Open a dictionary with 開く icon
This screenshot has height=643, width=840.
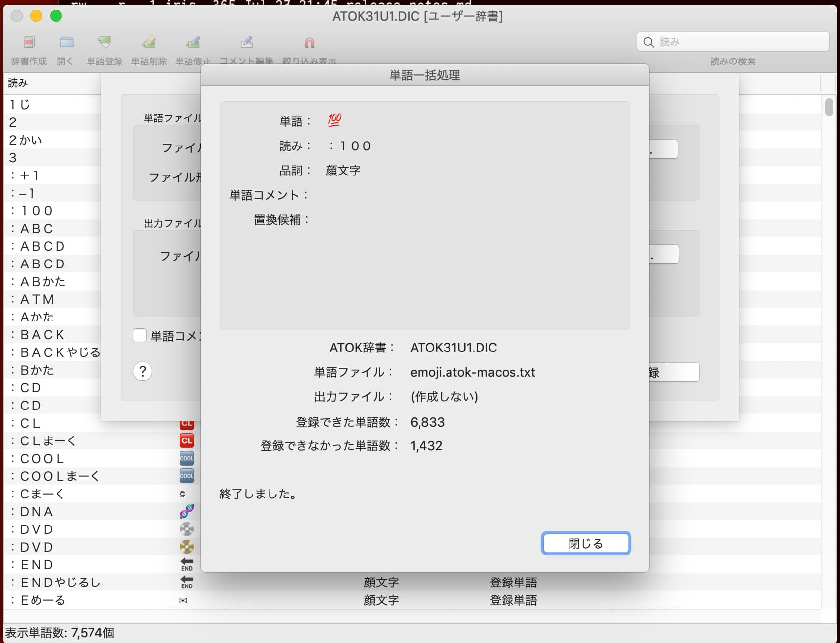[x=66, y=42]
